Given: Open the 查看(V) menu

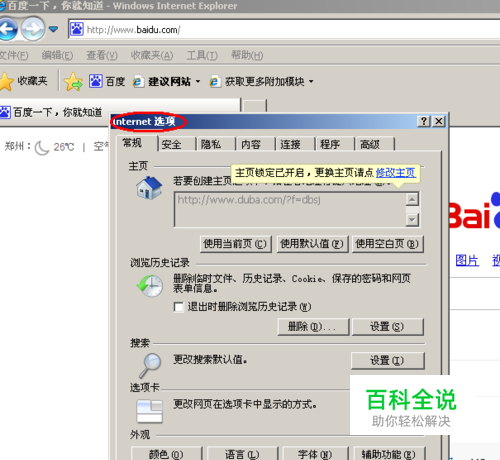Looking at the screenshot, I should click(102, 55).
